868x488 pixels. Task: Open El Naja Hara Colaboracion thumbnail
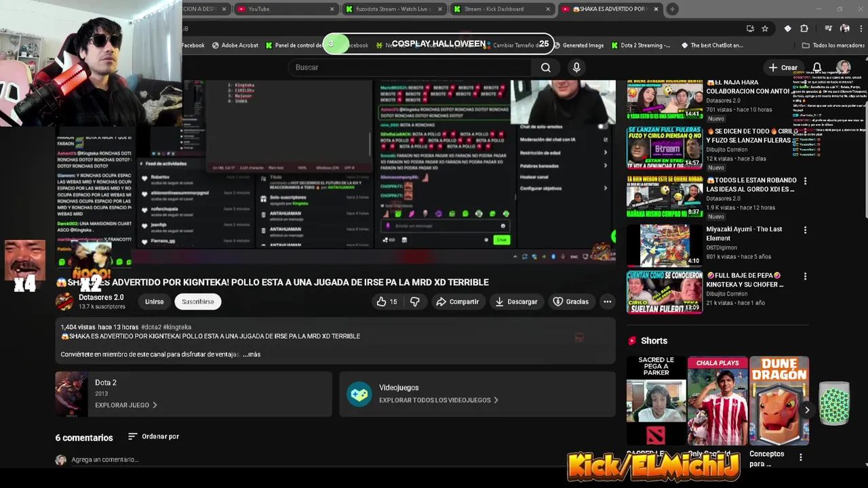[x=665, y=100]
